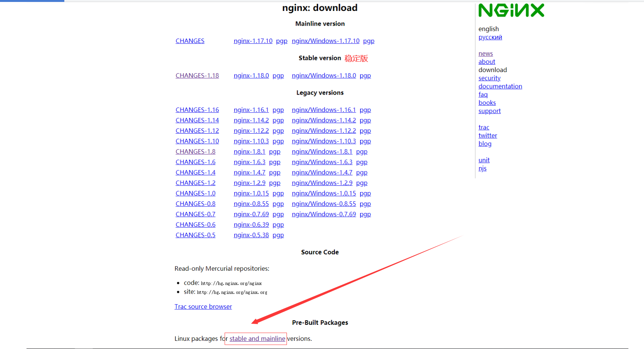
Task: Open the faq sidebar link
Action: pos(483,95)
